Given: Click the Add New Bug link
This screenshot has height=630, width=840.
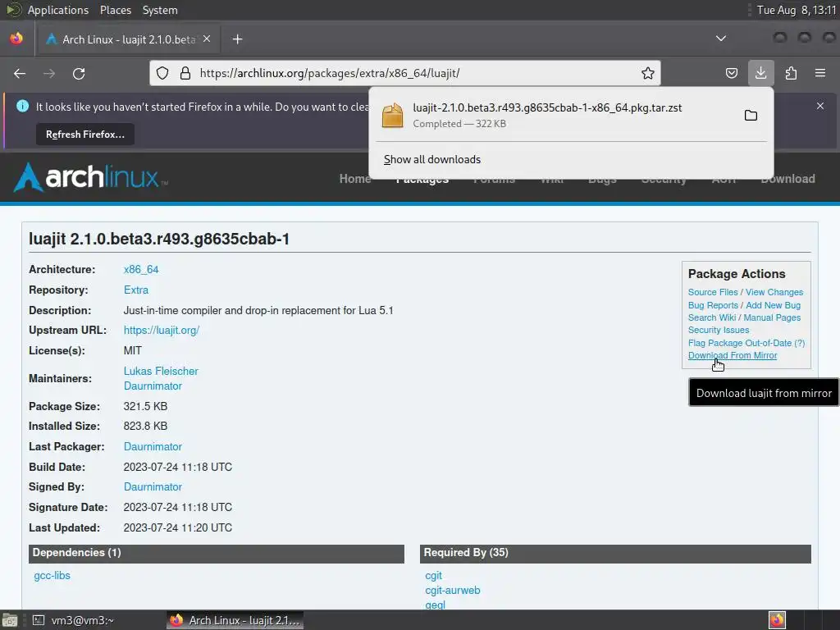Looking at the screenshot, I should 773,305.
